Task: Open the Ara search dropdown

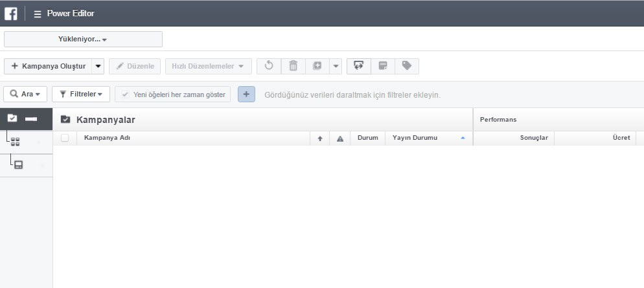Action: (25, 94)
